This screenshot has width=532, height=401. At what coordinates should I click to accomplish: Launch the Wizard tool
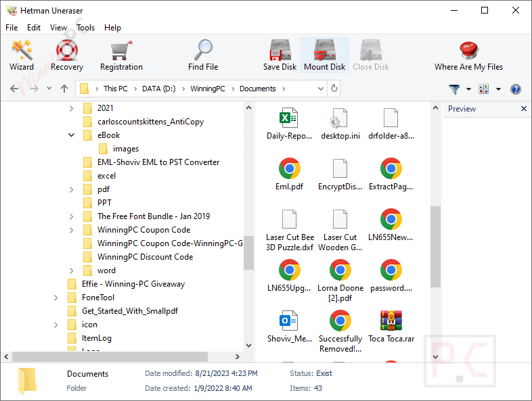click(22, 55)
